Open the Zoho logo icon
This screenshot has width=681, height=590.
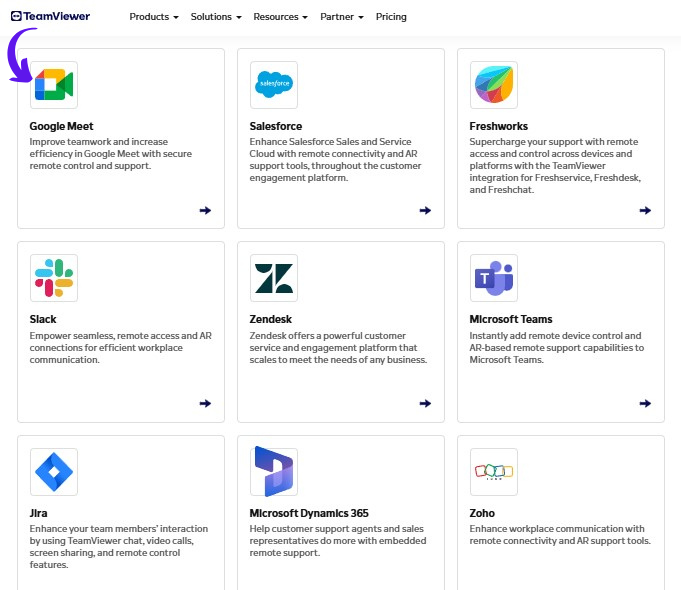[x=494, y=472]
